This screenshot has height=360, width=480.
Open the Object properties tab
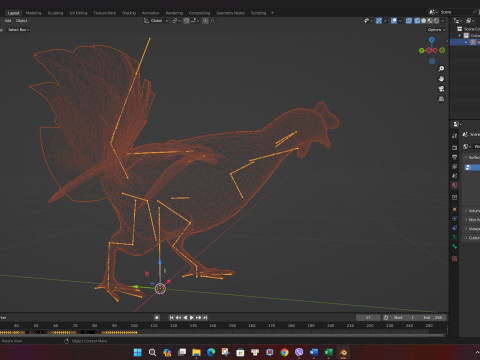455,209
